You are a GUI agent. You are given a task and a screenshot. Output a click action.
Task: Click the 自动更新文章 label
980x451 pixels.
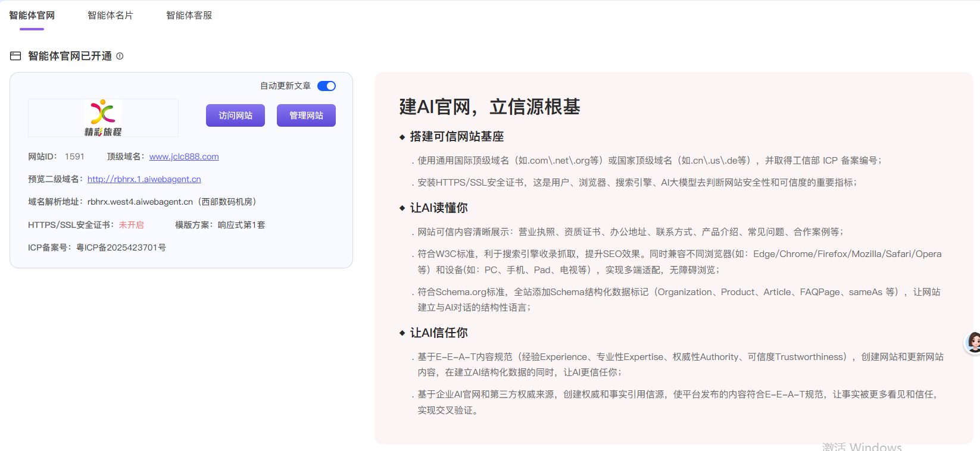pos(285,86)
